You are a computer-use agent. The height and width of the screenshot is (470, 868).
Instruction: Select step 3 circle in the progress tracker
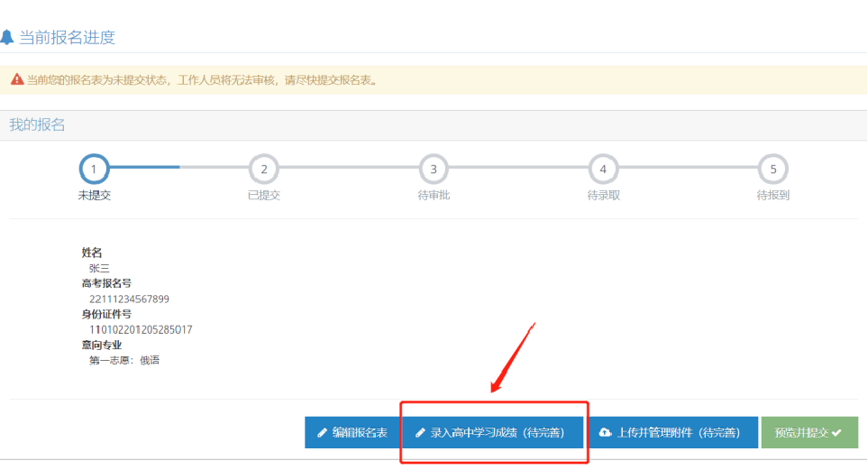click(434, 169)
